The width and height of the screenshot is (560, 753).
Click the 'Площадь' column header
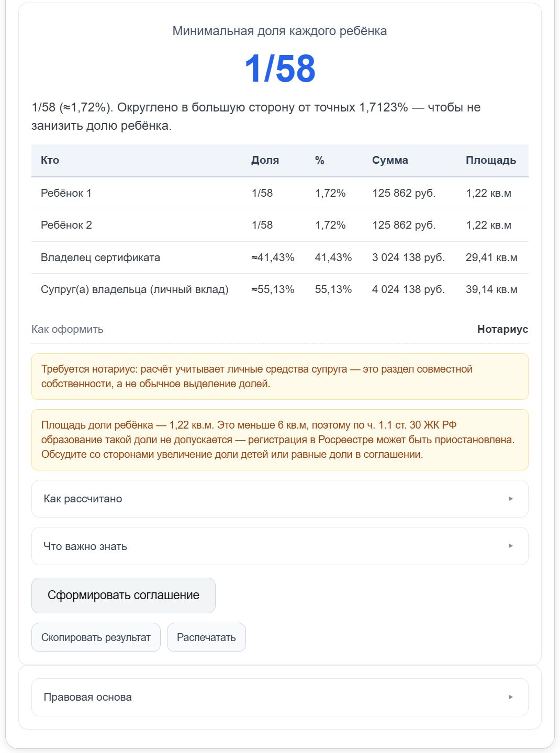click(491, 160)
